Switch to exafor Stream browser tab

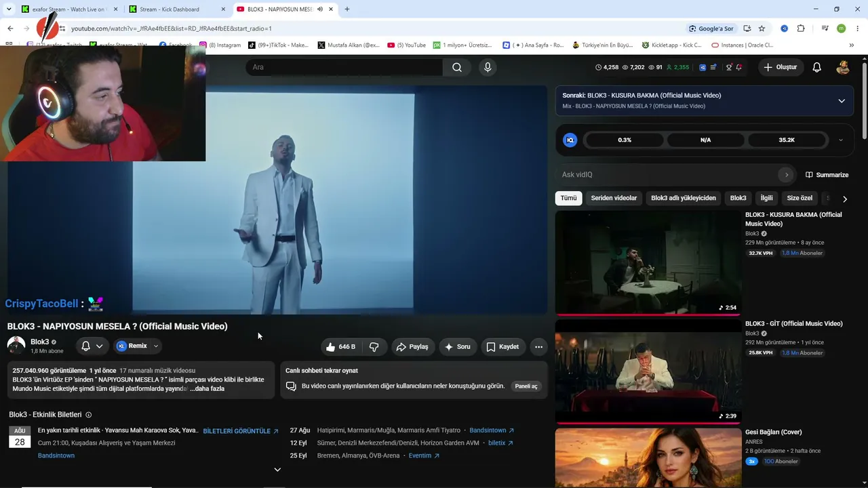click(68, 9)
